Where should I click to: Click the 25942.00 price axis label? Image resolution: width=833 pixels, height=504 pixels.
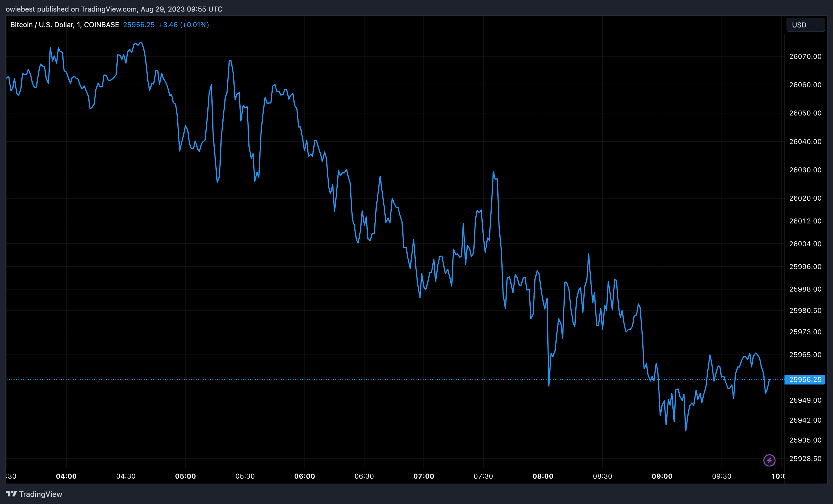pyautogui.click(x=805, y=420)
